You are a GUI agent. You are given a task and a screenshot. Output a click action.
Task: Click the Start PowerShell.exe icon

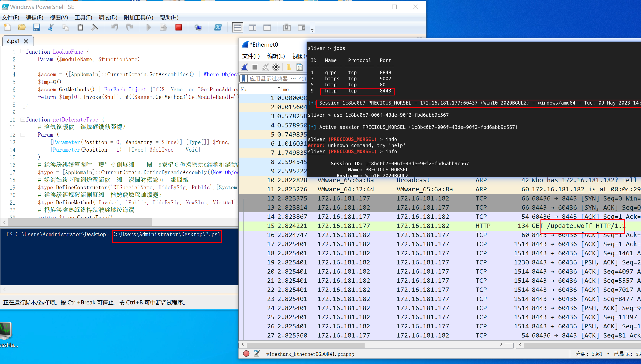click(x=218, y=27)
